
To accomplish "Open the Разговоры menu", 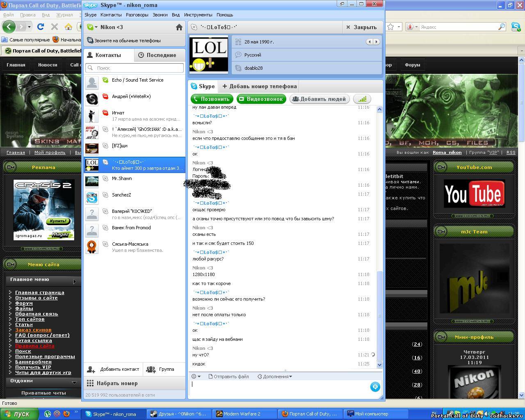I will 137,15.
